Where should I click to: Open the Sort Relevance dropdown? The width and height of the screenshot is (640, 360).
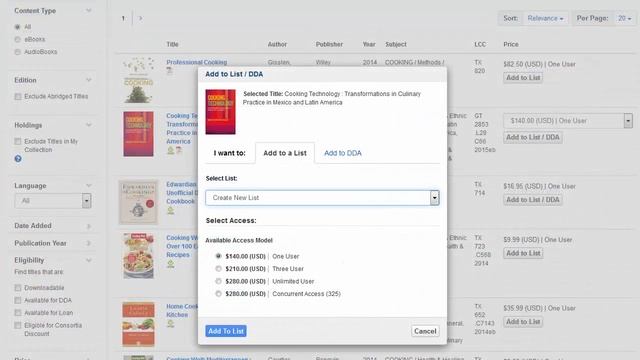(x=545, y=18)
